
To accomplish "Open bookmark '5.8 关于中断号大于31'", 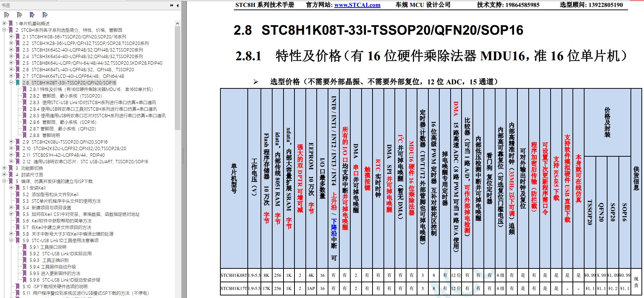I will pyautogui.click(x=68, y=234).
